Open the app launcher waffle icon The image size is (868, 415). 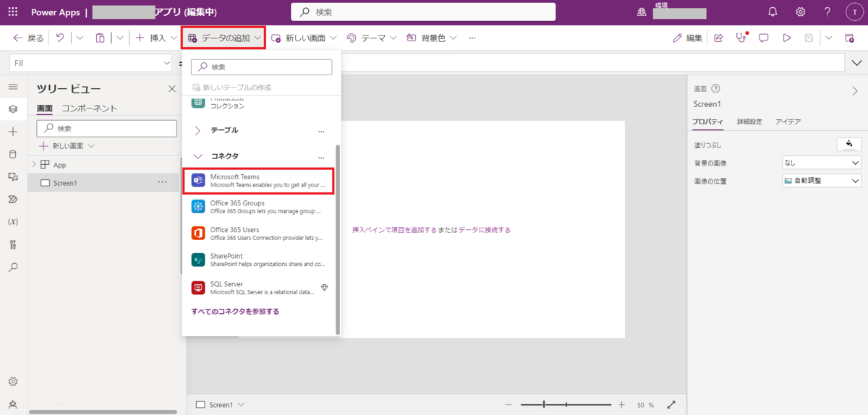12,12
